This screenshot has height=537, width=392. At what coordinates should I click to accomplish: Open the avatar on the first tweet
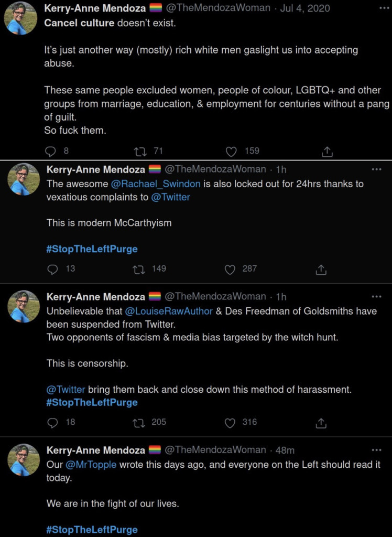20,18
